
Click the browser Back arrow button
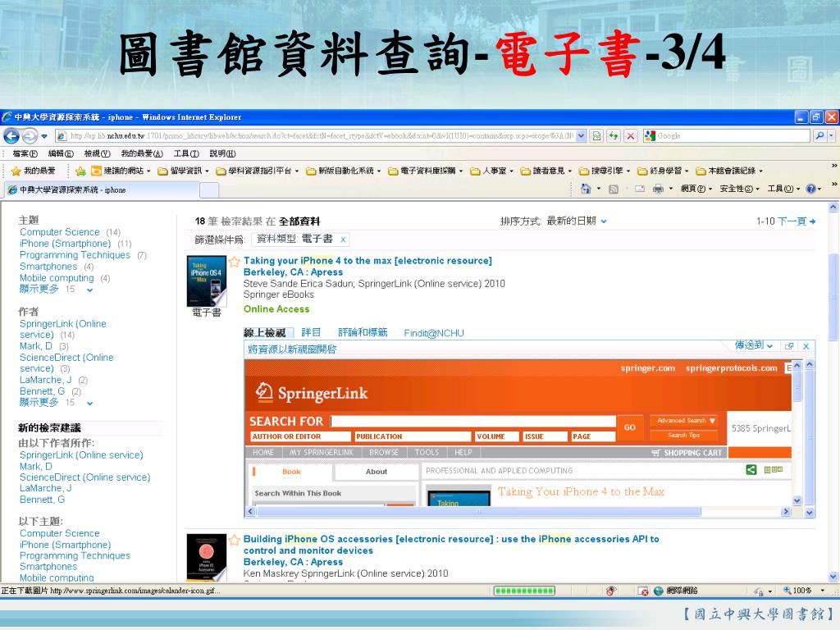[x=11, y=136]
